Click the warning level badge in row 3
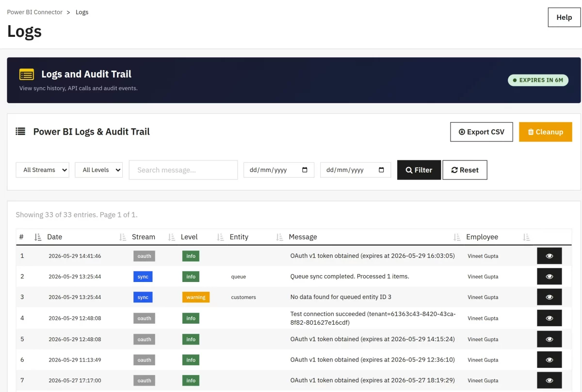Image resolution: width=582 pixels, height=392 pixels. [x=196, y=297]
